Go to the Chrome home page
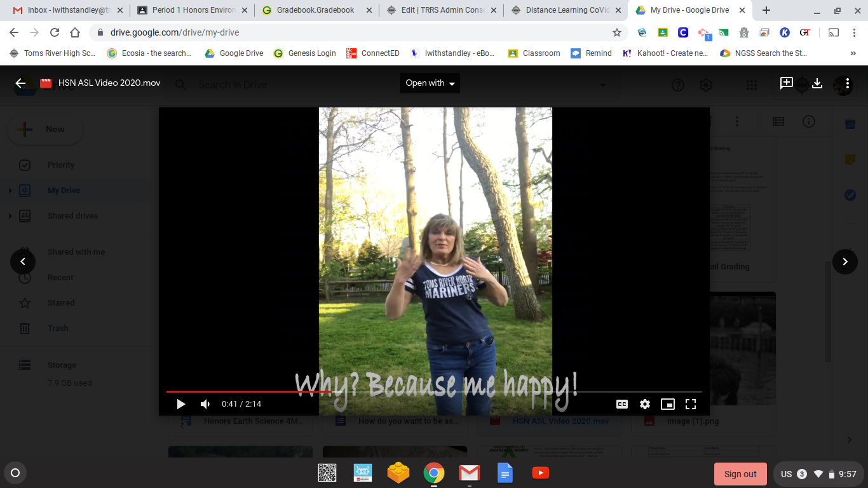 pos(75,32)
